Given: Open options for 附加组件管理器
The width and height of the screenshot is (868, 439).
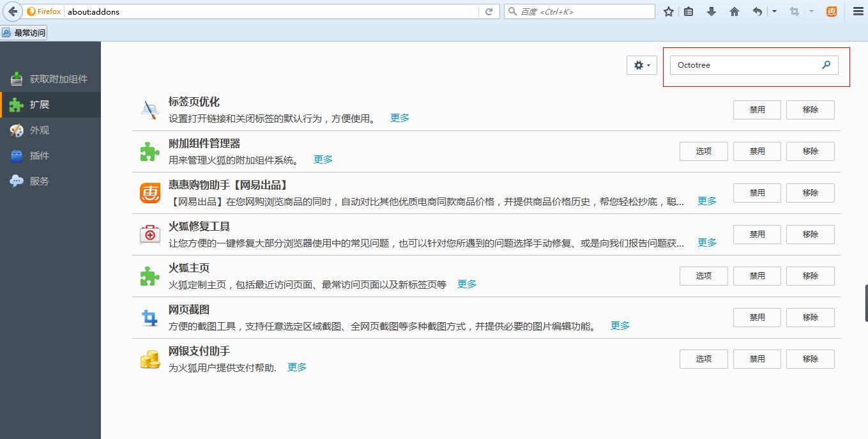Looking at the screenshot, I should pyautogui.click(x=704, y=151).
